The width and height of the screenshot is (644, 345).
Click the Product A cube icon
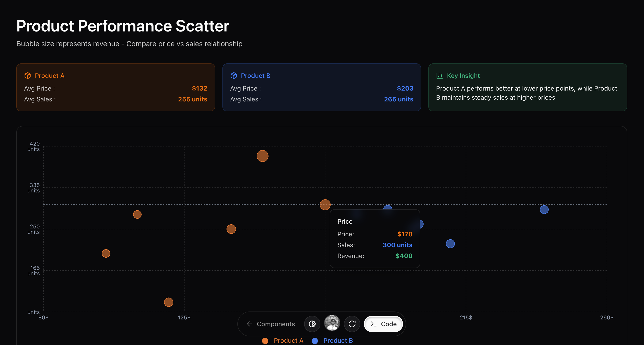click(x=28, y=76)
